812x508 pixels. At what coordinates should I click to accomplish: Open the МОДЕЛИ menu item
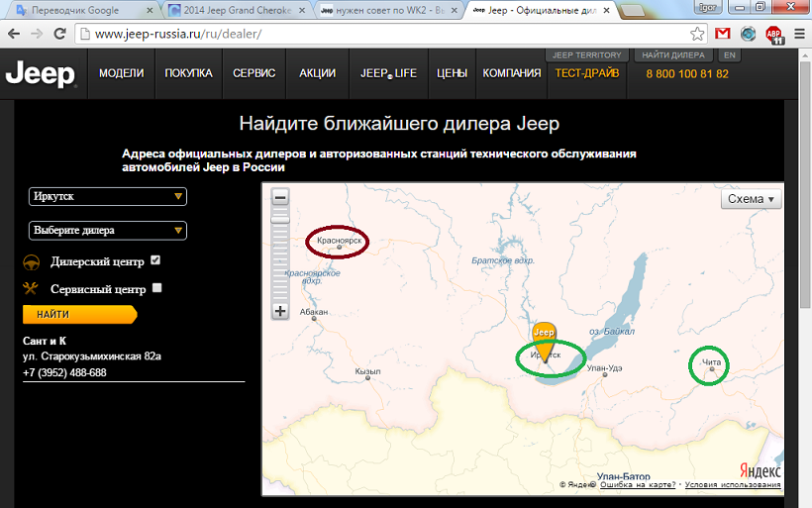(121, 73)
